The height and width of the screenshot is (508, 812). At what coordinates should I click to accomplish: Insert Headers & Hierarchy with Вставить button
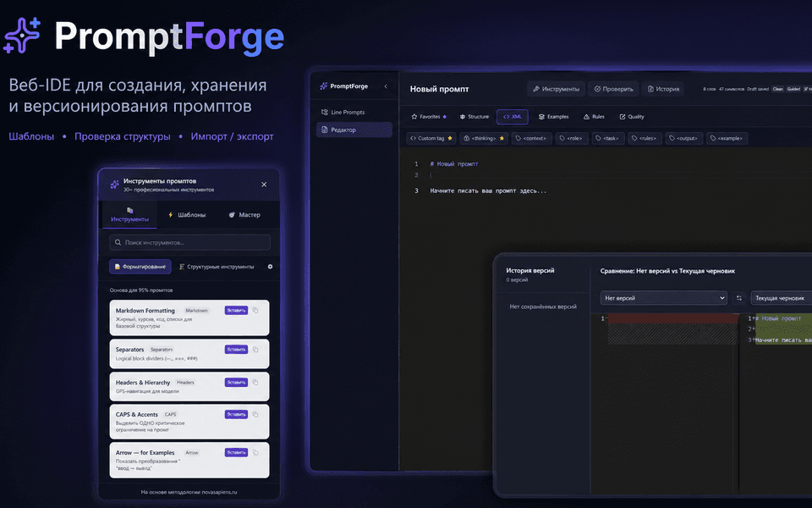pos(236,382)
